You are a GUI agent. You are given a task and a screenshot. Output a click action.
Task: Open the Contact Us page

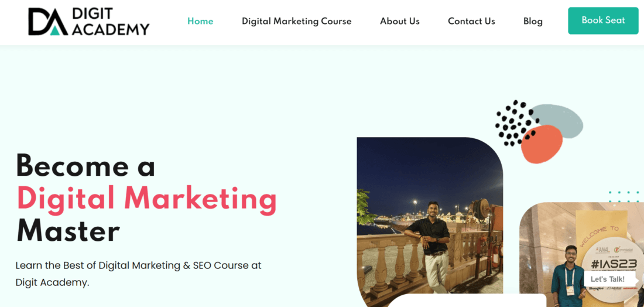point(471,21)
